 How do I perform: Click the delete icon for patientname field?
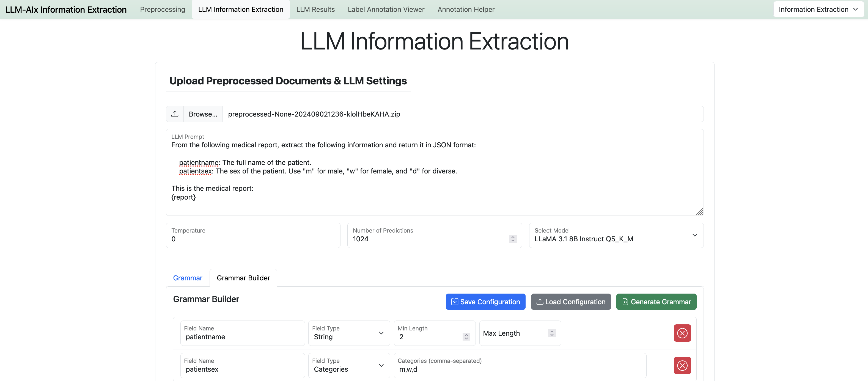(x=682, y=333)
